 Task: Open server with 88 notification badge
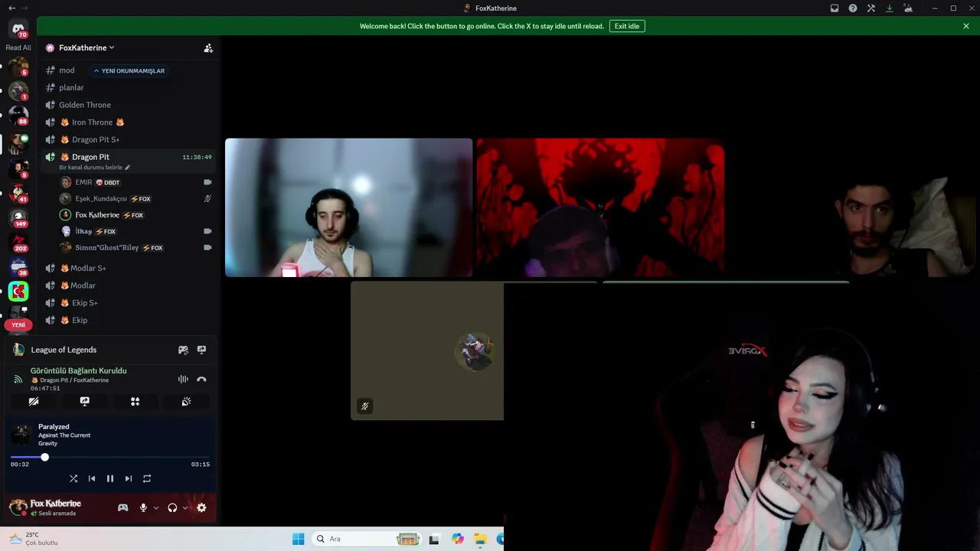click(x=18, y=115)
